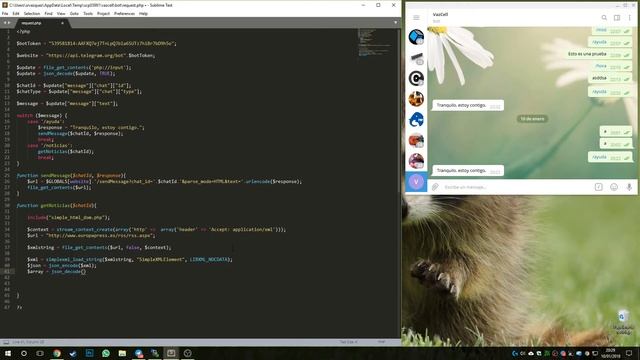Open File menu in Sublime Text
The height and width of the screenshot is (360, 640).
5,13
